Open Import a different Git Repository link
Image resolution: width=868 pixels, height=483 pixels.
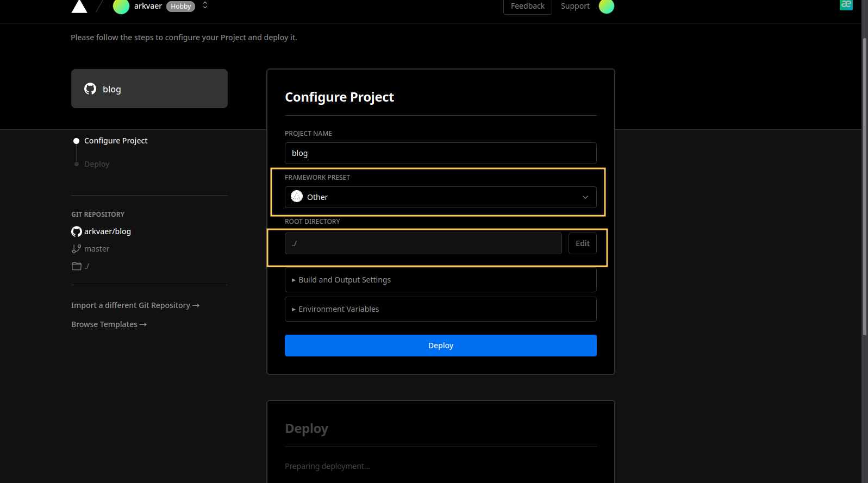(135, 305)
